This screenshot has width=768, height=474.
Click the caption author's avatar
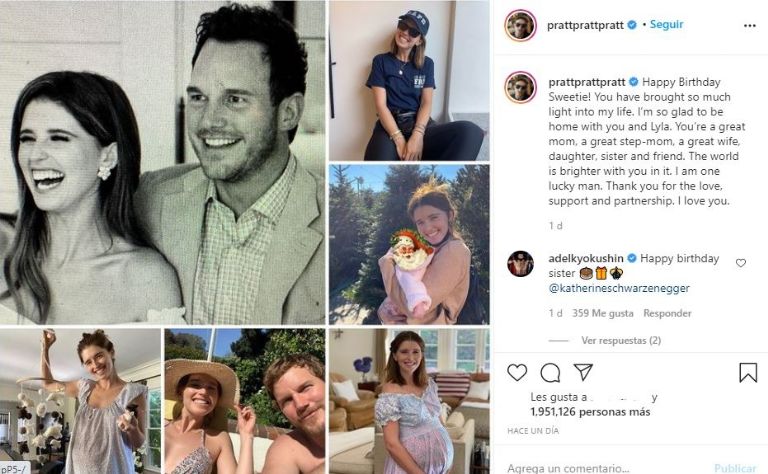click(x=520, y=87)
